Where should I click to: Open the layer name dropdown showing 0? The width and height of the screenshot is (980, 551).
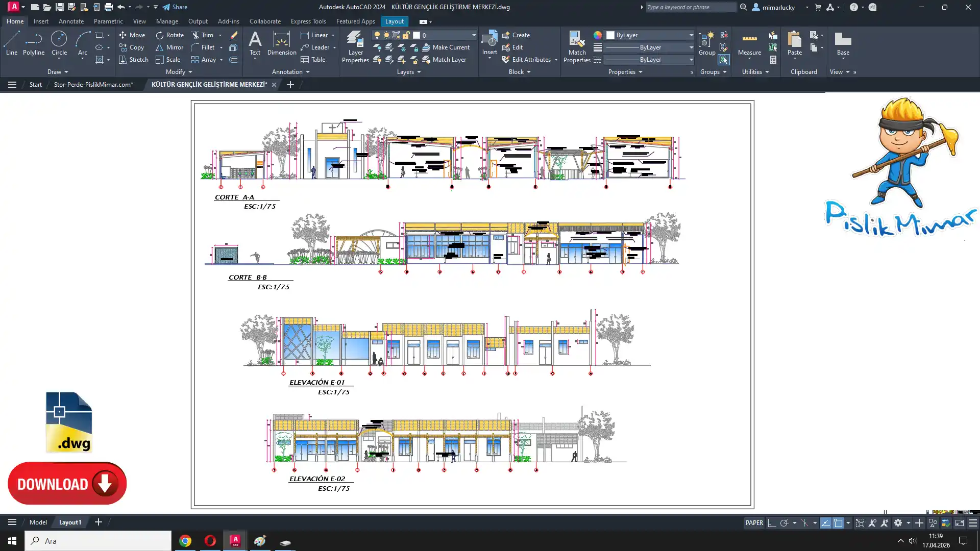[474, 35]
